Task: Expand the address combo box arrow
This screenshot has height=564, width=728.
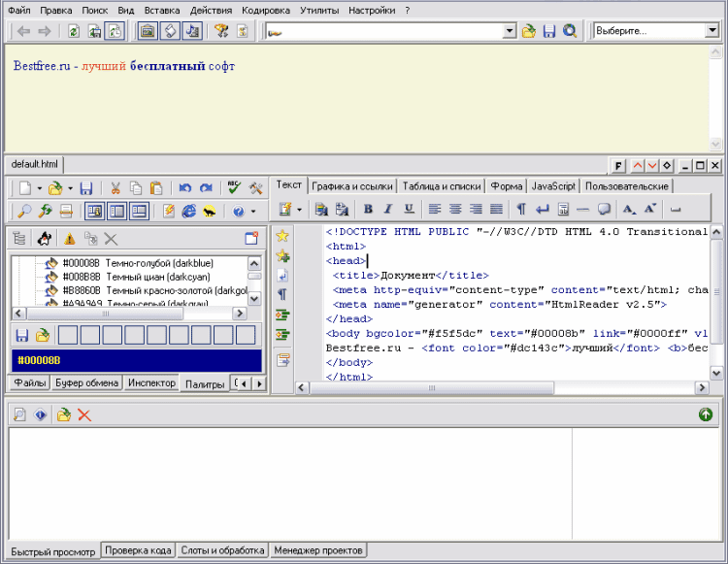Action: point(510,31)
